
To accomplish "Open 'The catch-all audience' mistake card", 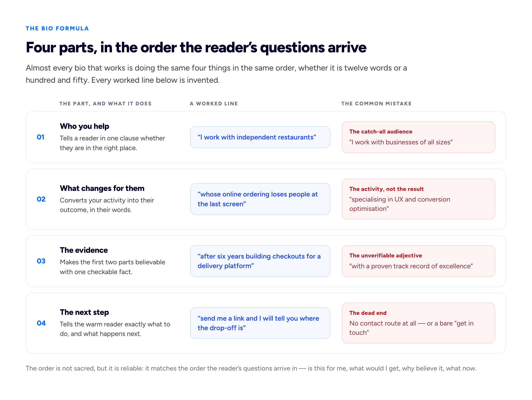I will (x=418, y=137).
